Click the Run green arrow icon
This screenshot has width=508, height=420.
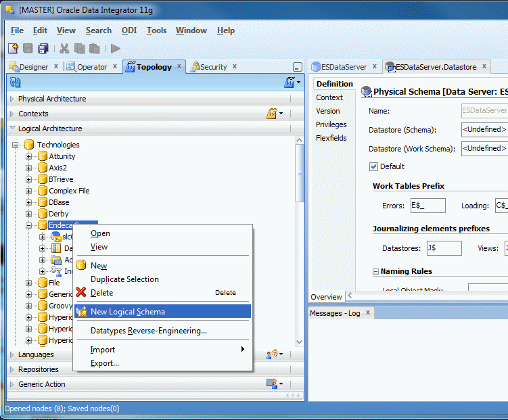[116, 49]
